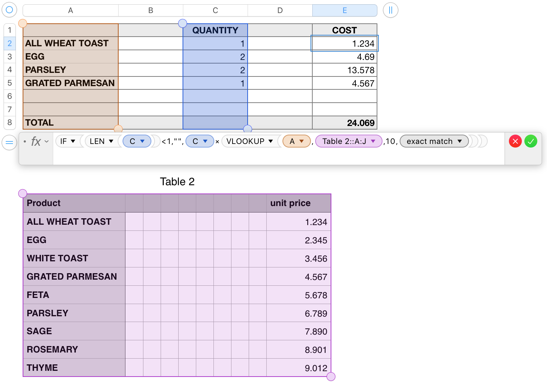547x392 pixels.
Task: Select ROSEMARY in Table 2
Action: (x=74, y=349)
